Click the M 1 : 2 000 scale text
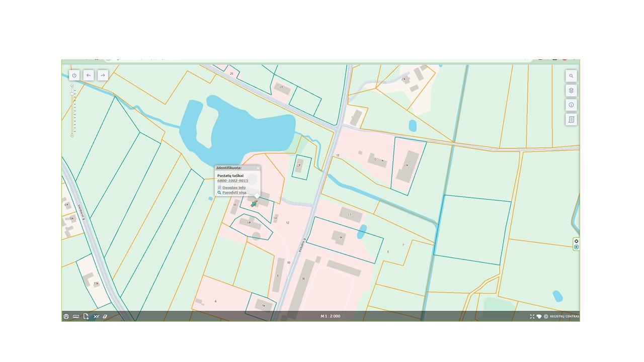 coord(331,316)
